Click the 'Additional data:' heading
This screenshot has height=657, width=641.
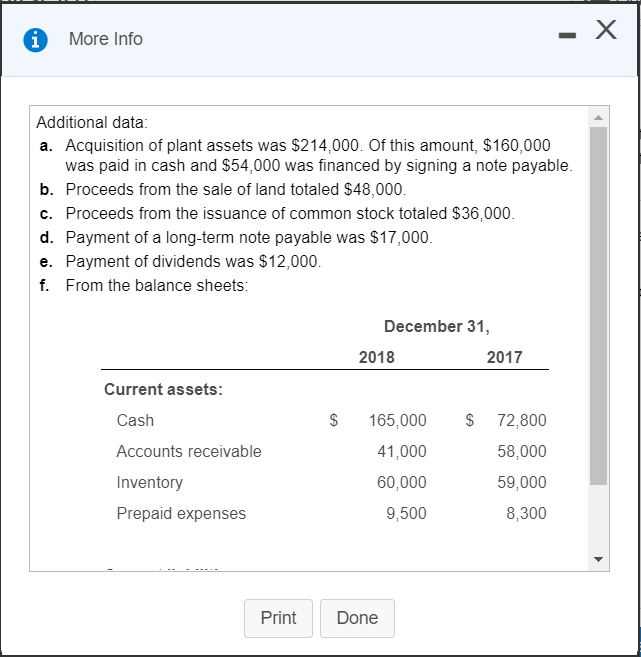(92, 122)
